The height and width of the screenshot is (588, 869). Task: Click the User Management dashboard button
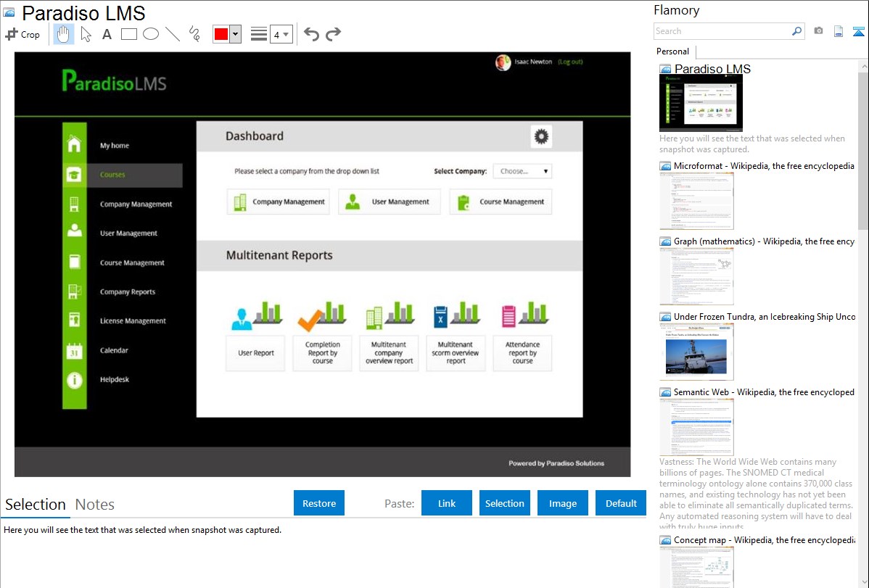point(390,202)
